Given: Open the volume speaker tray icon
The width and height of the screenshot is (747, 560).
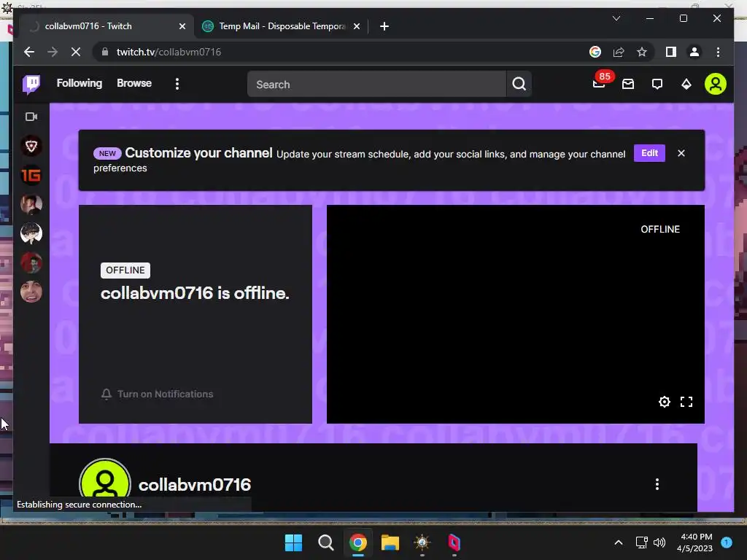Looking at the screenshot, I should [659, 542].
